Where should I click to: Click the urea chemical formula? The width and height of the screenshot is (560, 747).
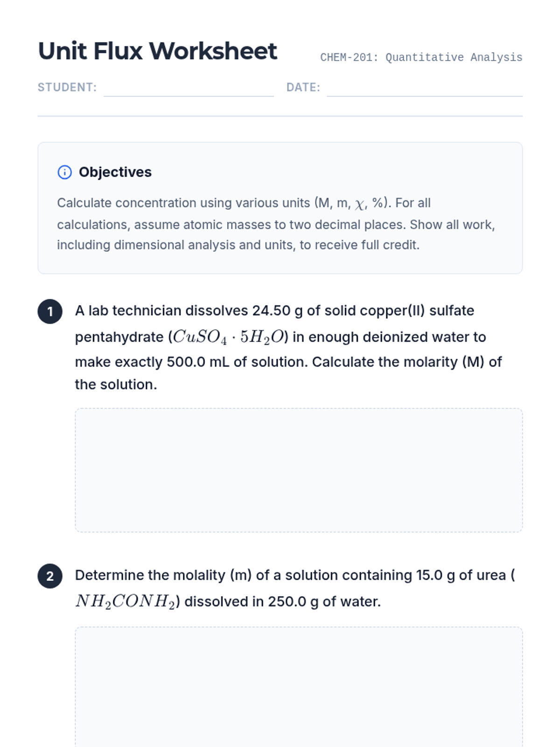125,601
